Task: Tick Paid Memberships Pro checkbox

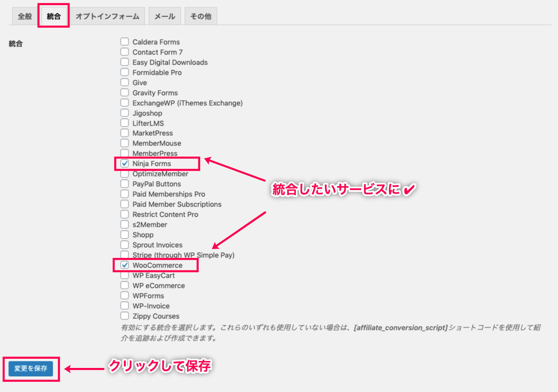Action: tap(124, 194)
